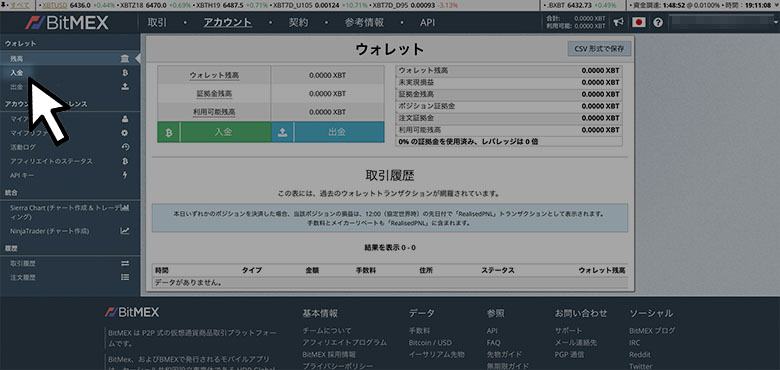Change language via the Japan flag icon
780x370 pixels.
(639, 22)
